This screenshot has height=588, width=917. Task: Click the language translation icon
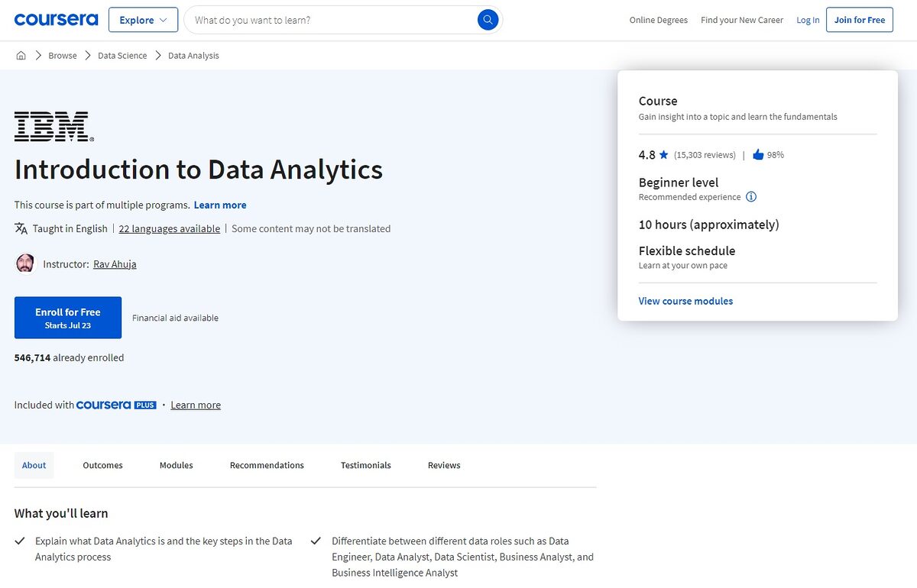tap(21, 228)
